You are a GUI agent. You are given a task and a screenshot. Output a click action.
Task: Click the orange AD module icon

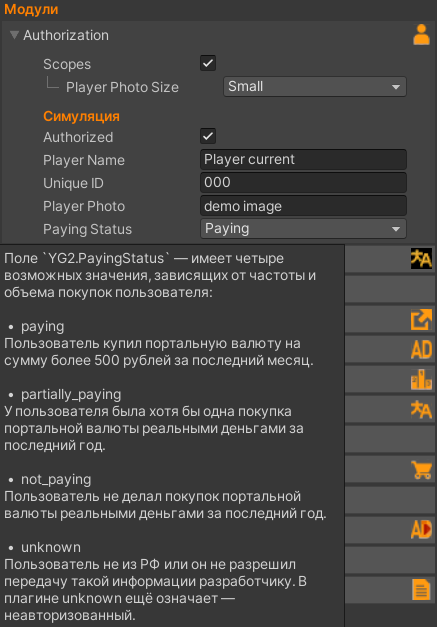click(421, 349)
